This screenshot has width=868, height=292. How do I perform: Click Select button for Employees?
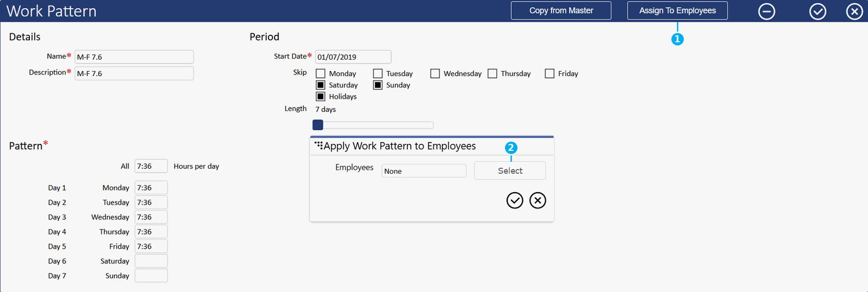coord(510,170)
